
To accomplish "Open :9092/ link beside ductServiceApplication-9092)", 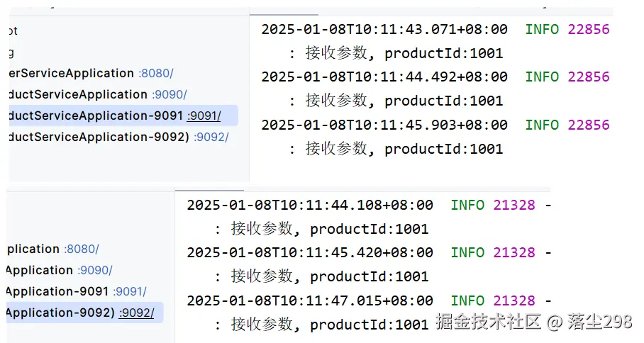I will click(x=211, y=137).
